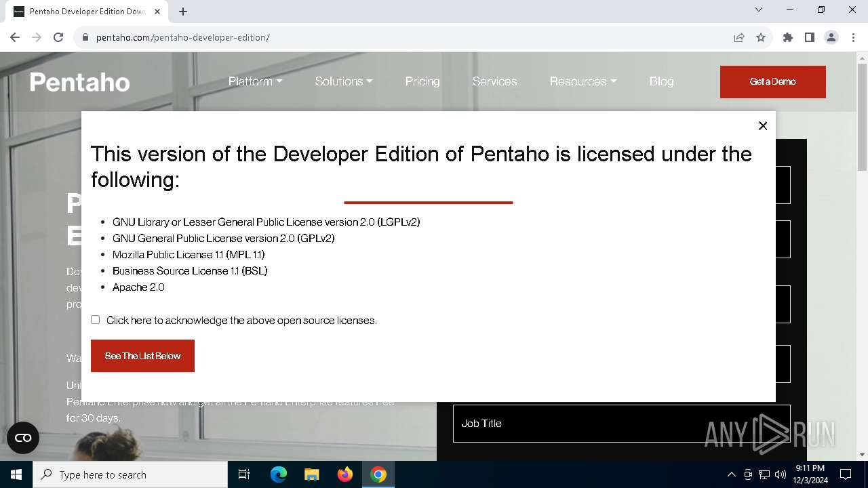868x488 pixels.
Task: Share this page icon in address bar
Action: [x=739, y=37]
